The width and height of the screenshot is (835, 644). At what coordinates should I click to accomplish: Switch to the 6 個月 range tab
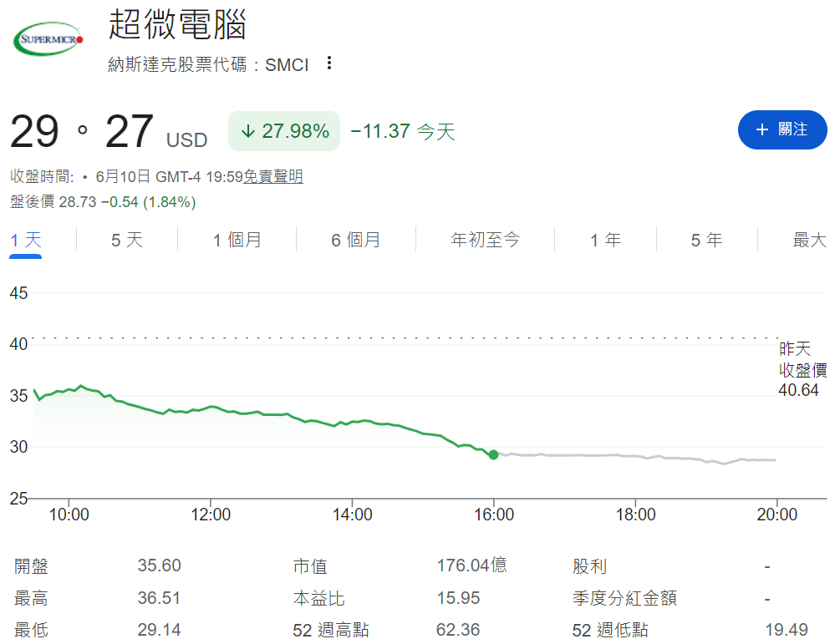(356, 240)
